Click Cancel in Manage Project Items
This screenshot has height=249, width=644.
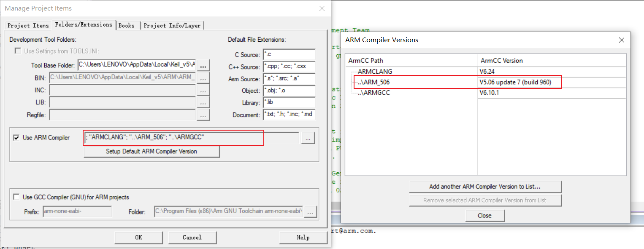tap(192, 238)
